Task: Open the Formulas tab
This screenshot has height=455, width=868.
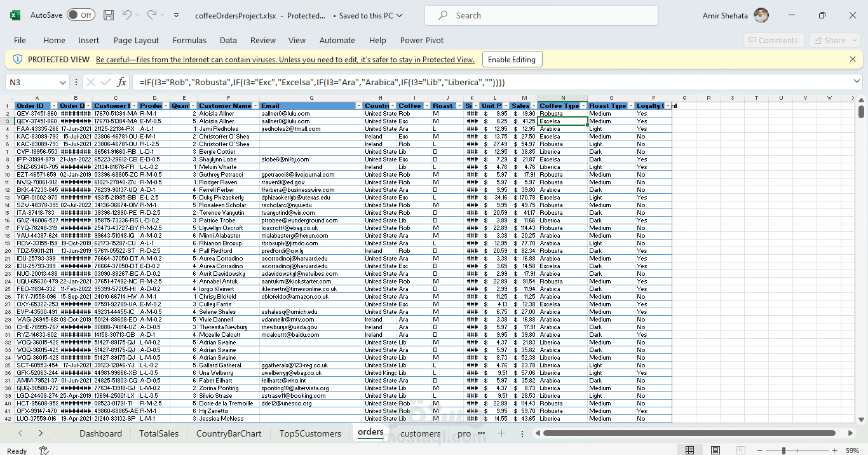Action: point(189,40)
